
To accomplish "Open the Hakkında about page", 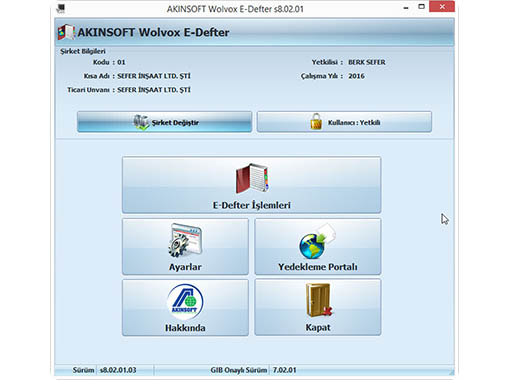I will point(185,307).
